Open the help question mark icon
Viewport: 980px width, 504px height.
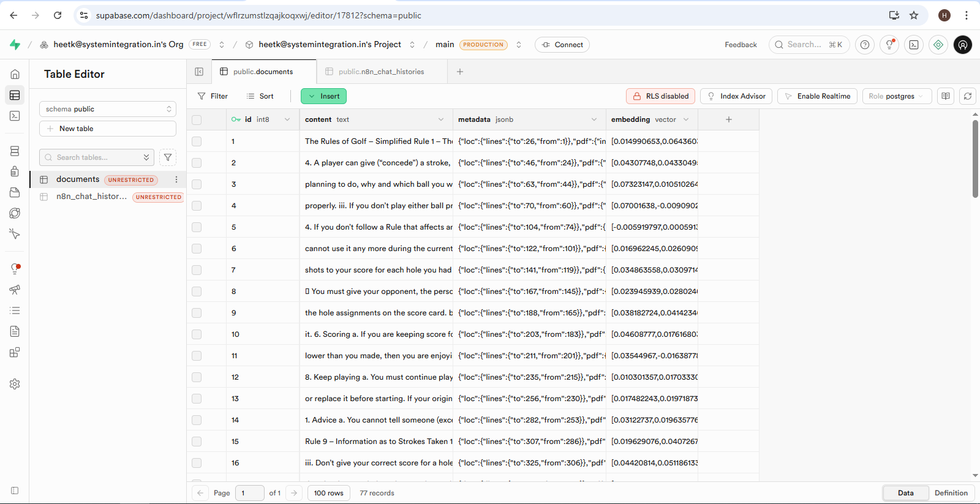(x=865, y=45)
